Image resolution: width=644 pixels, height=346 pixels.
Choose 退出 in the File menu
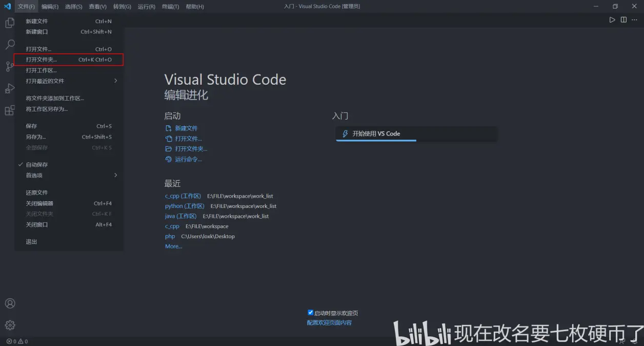tap(69, 242)
